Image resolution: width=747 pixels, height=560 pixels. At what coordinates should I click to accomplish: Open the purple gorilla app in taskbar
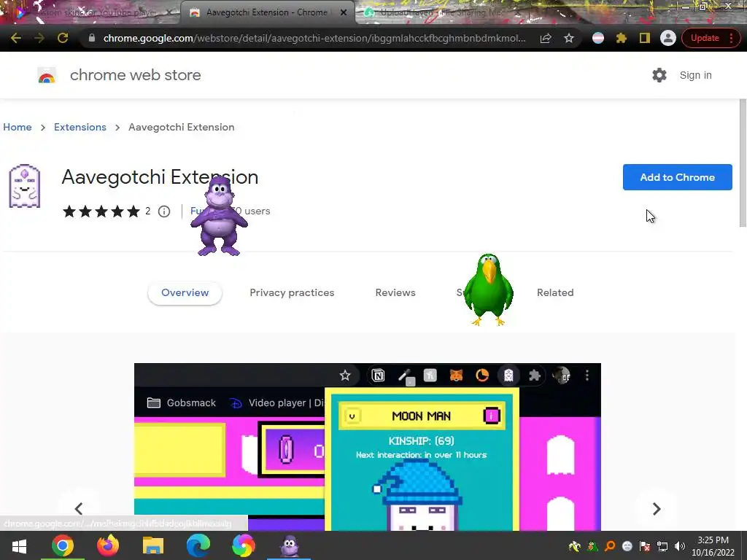[x=289, y=545]
